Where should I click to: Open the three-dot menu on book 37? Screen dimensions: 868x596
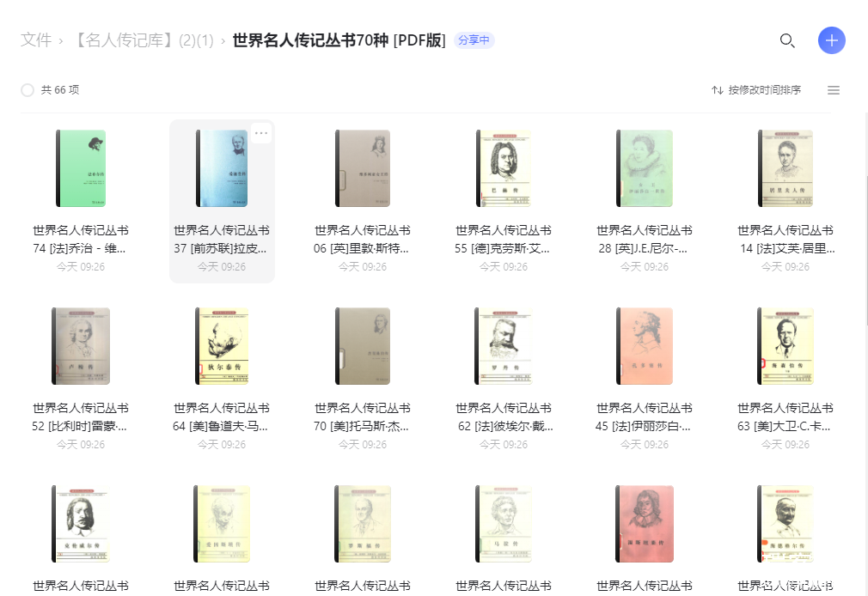pyautogui.click(x=261, y=133)
